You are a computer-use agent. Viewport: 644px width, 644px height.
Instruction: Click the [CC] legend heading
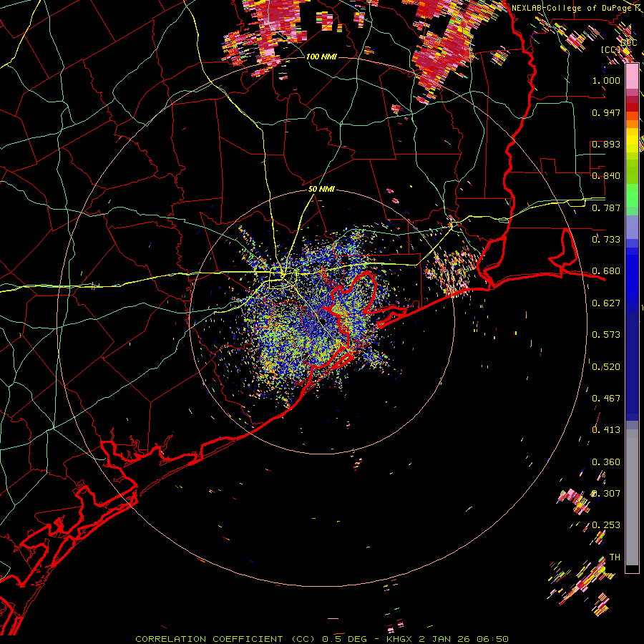611,49
